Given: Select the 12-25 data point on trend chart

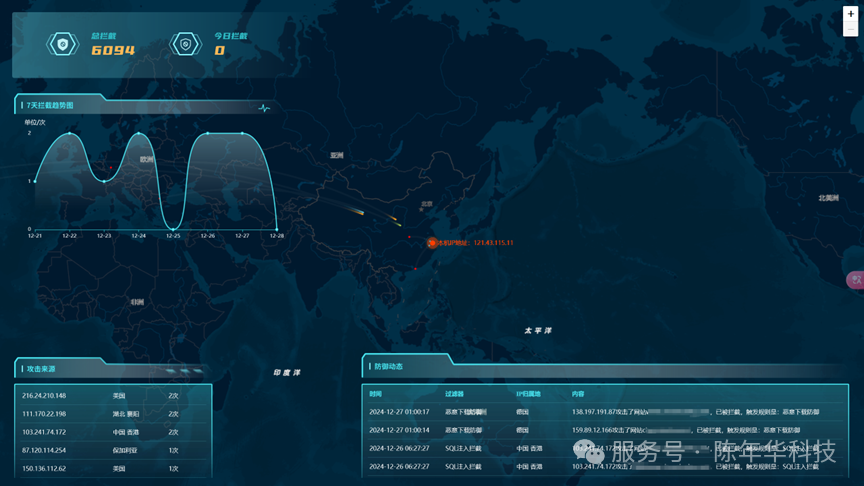Looking at the screenshot, I should (173, 229).
